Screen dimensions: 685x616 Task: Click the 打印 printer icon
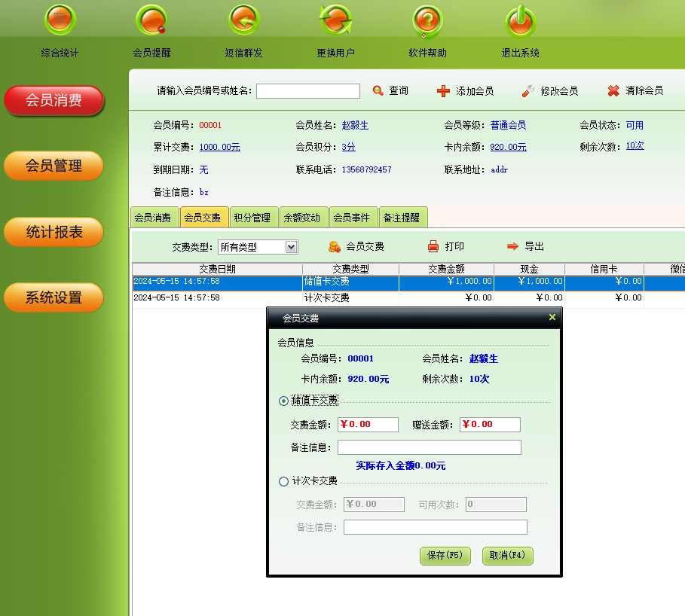pyautogui.click(x=433, y=246)
